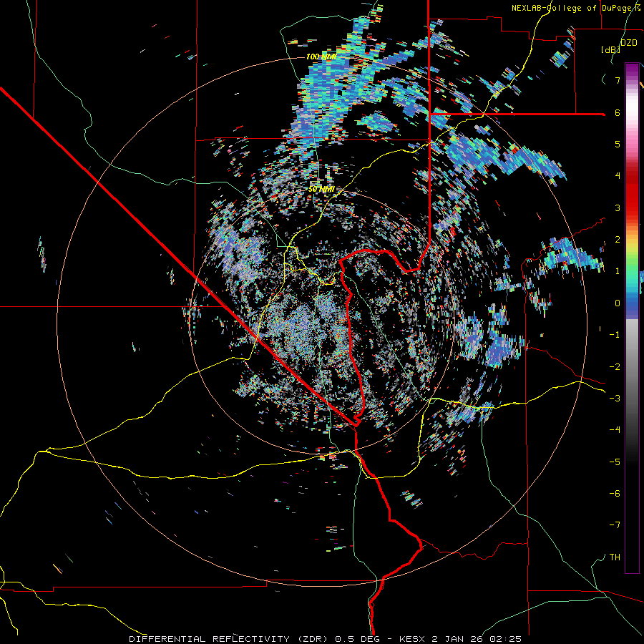The height and width of the screenshot is (644, 644).
Task: Select the -2 value on color scale
Action: [x=615, y=366]
